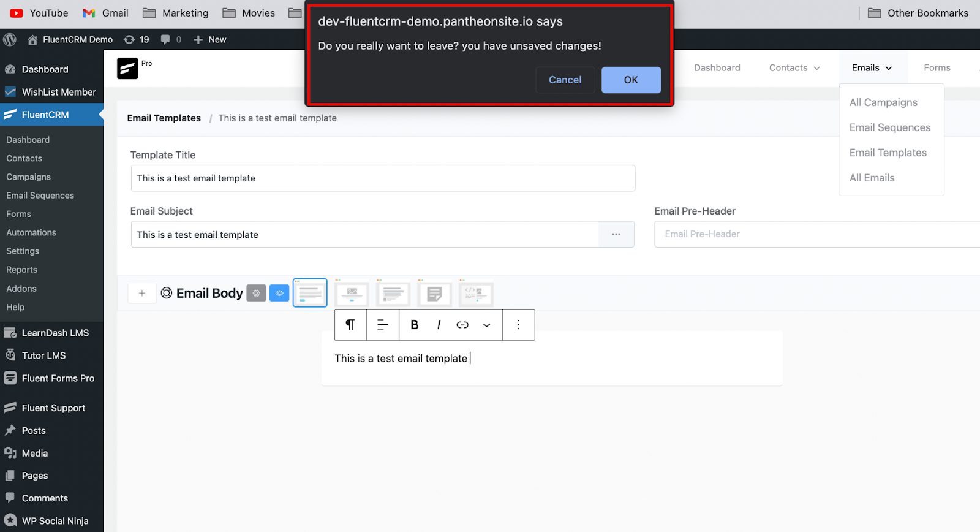Open the YouTube bookmark
The image size is (980, 532).
click(x=39, y=13)
